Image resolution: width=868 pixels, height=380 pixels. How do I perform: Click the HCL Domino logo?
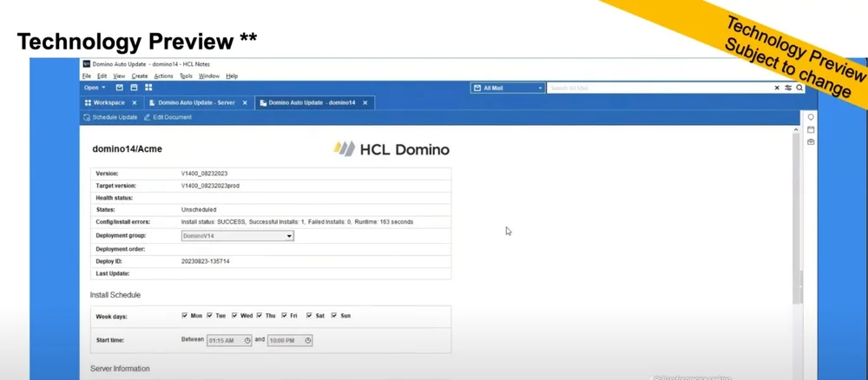[x=391, y=149]
